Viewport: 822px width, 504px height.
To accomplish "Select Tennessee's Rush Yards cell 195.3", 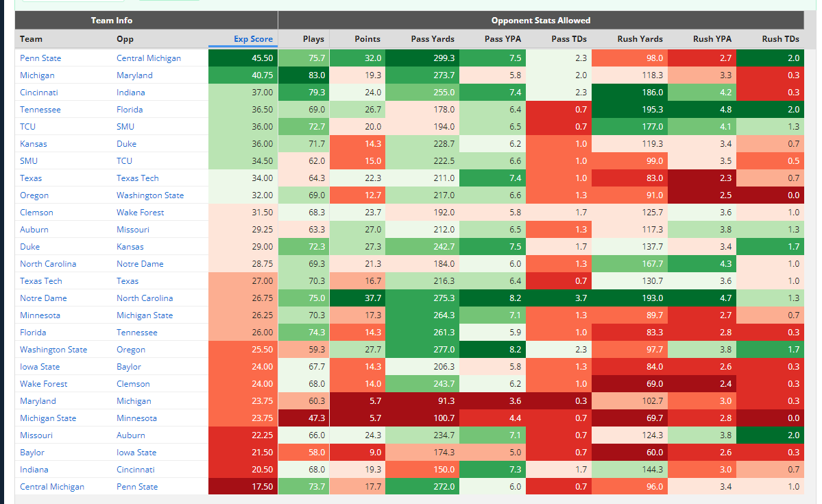I will click(629, 110).
